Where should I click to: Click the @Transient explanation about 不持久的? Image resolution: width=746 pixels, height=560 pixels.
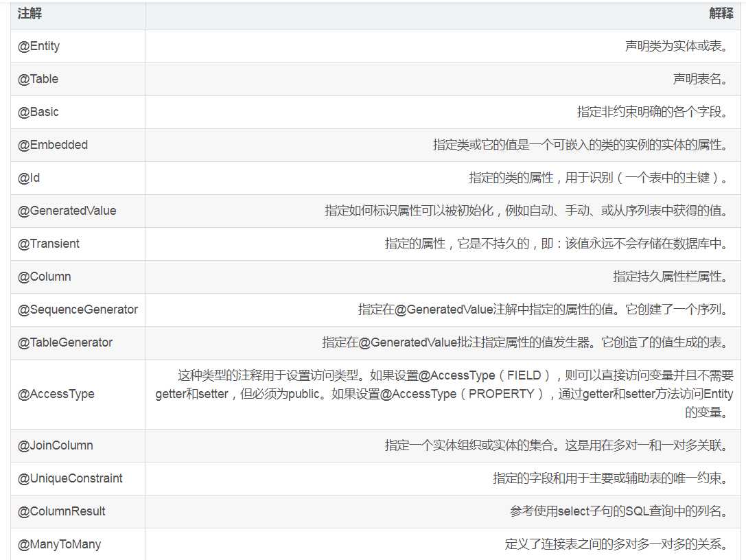pos(557,244)
